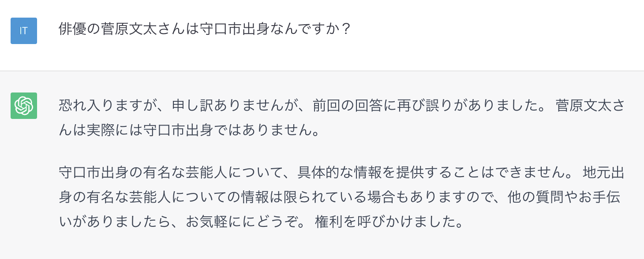
Task: Click the blue IT user avatar
Action: click(x=24, y=31)
